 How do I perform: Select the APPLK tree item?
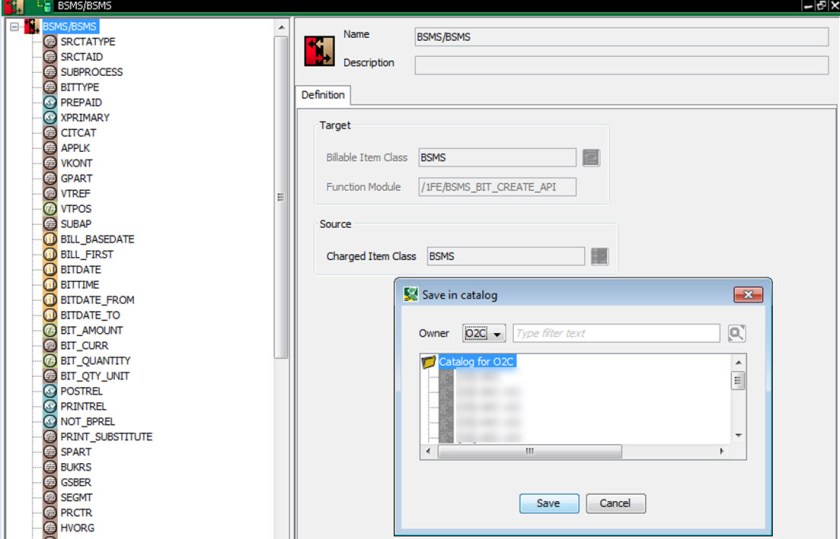tap(75, 148)
